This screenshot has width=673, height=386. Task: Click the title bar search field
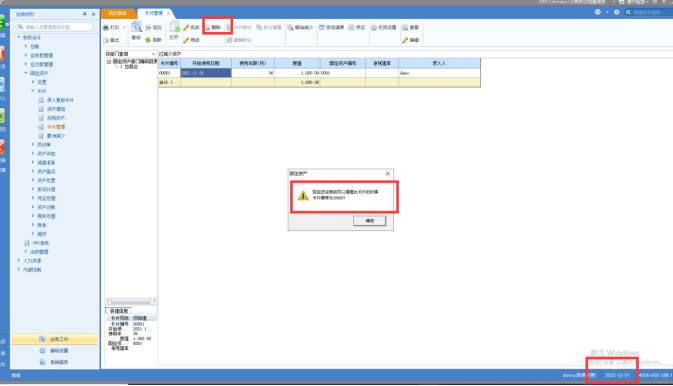[x=649, y=12]
